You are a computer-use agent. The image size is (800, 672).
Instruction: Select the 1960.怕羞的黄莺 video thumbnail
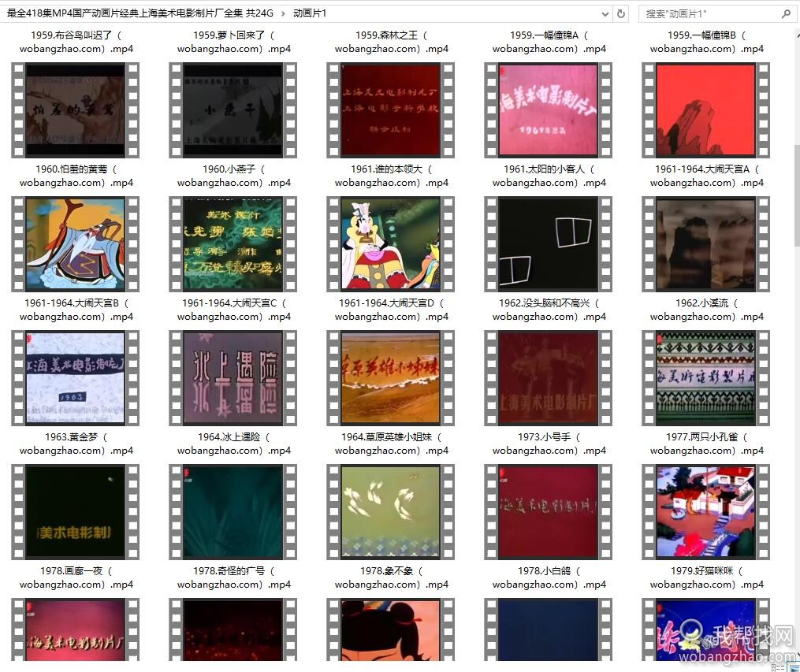click(x=76, y=110)
